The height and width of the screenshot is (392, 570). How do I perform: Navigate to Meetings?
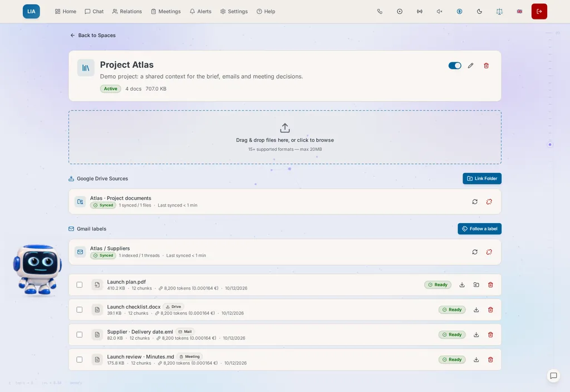click(166, 11)
